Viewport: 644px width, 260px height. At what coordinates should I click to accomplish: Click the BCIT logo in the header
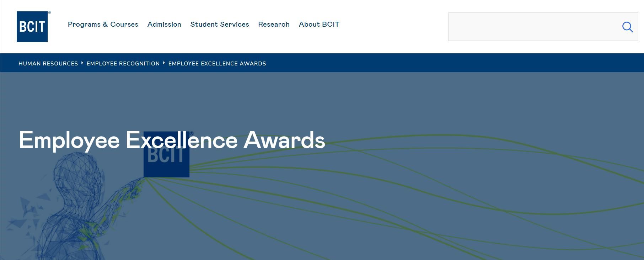pyautogui.click(x=32, y=27)
